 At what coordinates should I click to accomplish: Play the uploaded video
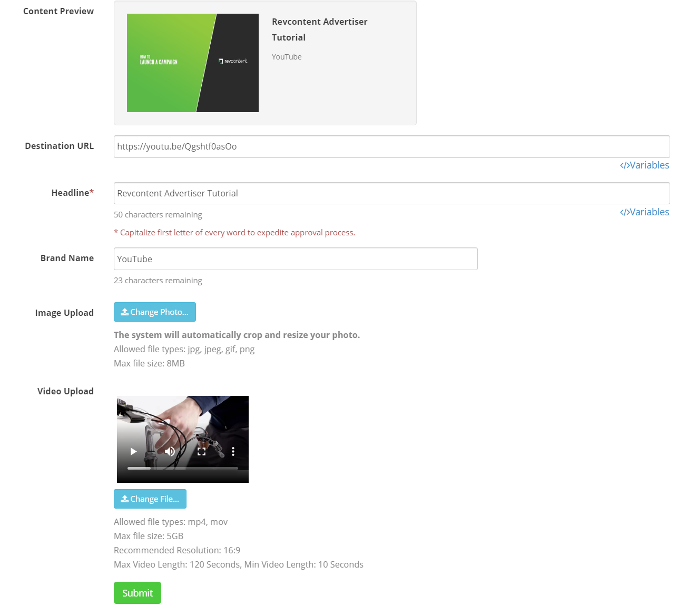click(x=133, y=451)
